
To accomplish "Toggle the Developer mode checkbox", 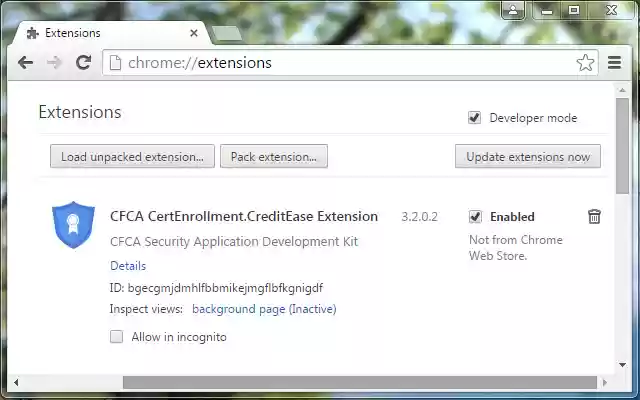I will click(x=474, y=118).
